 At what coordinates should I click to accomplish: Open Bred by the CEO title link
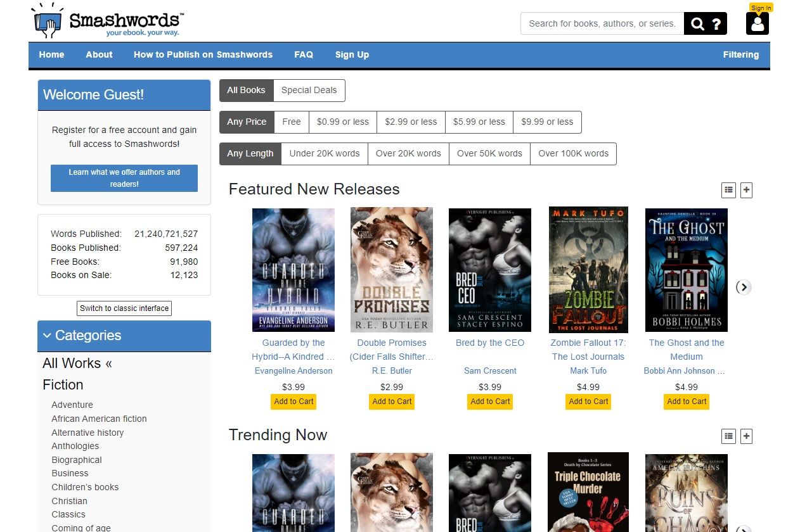tap(490, 343)
